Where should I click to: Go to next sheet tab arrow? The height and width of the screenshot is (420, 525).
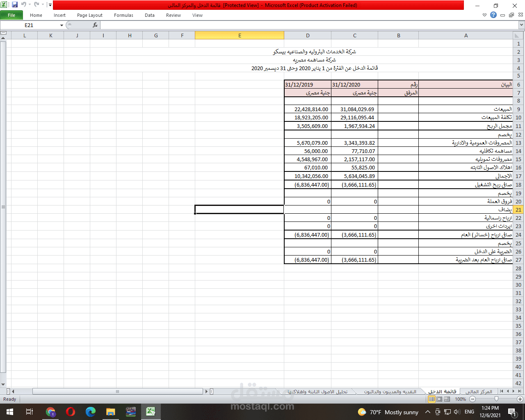pyautogui.click(x=508, y=391)
